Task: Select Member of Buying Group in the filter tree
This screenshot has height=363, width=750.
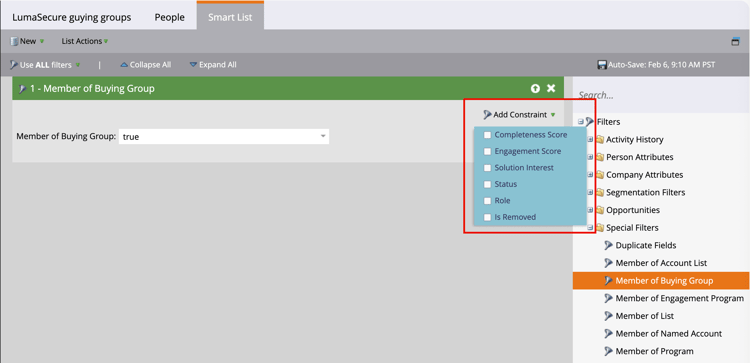Action: coord(661,281)
